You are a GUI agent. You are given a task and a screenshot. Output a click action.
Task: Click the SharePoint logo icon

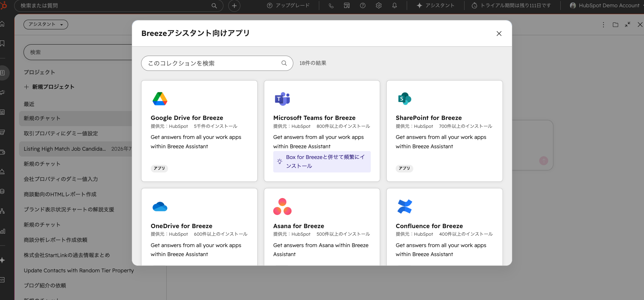[405, 99]
